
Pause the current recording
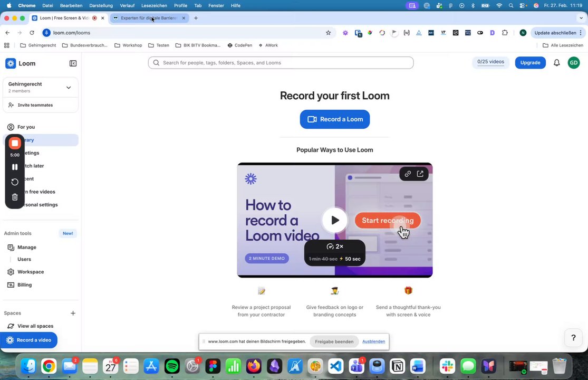(x=15, y=167)
